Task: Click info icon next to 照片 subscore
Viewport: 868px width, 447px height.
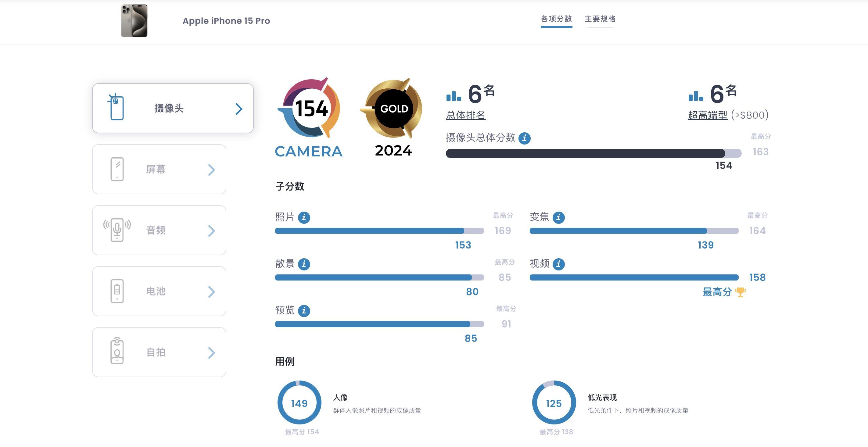Action: pyautogui.click(x=303, y=217)
